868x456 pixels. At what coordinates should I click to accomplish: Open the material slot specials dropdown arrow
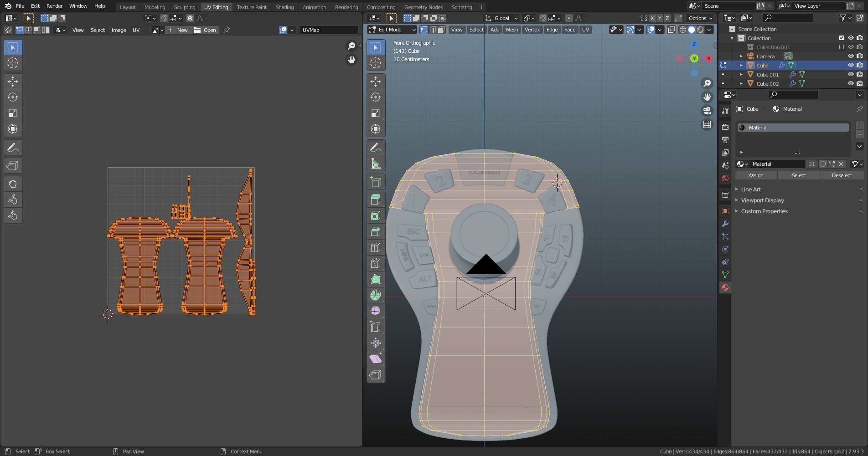(859, 146)
